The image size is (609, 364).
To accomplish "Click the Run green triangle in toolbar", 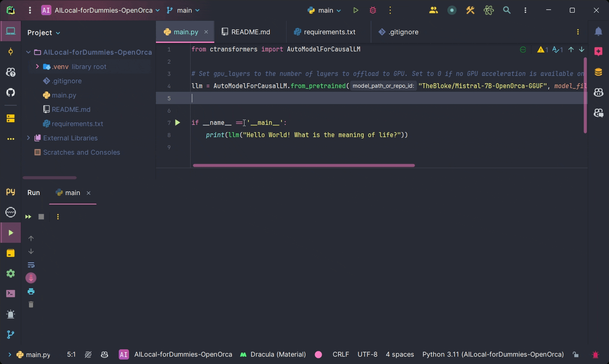I will click(x=356, y=10).
